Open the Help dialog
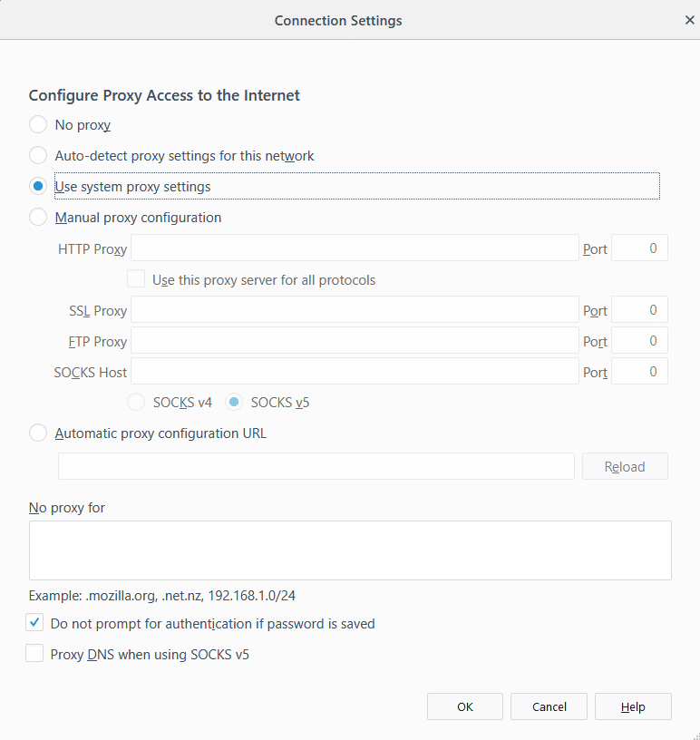700x740 pixels. (x=633, y=706)
